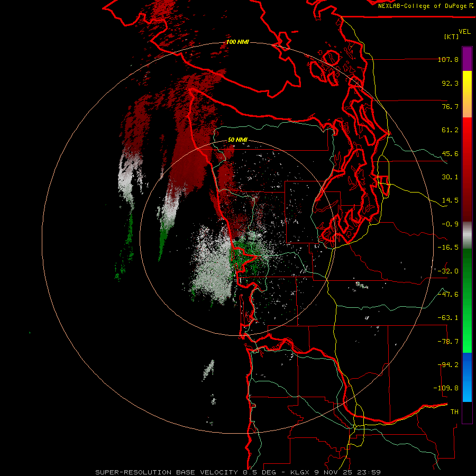Pick the yellow segment of velocity color bar
The image size is (476, 476).
(x=467, y=94)
